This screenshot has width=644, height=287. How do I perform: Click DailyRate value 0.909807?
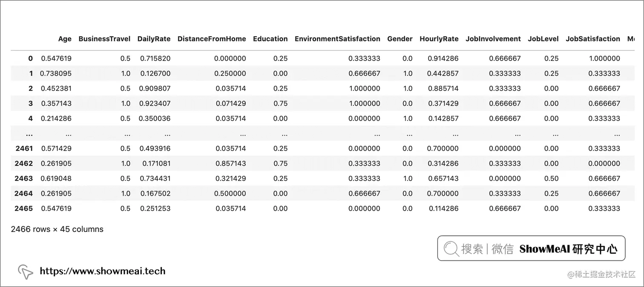click(x=155, y=89)
